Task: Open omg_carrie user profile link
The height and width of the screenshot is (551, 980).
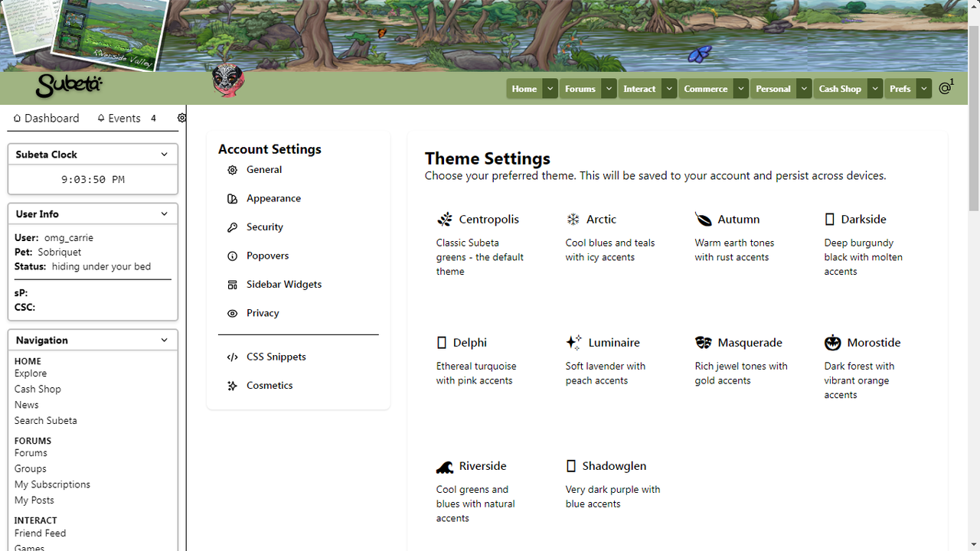Action: tap(69, 238)
